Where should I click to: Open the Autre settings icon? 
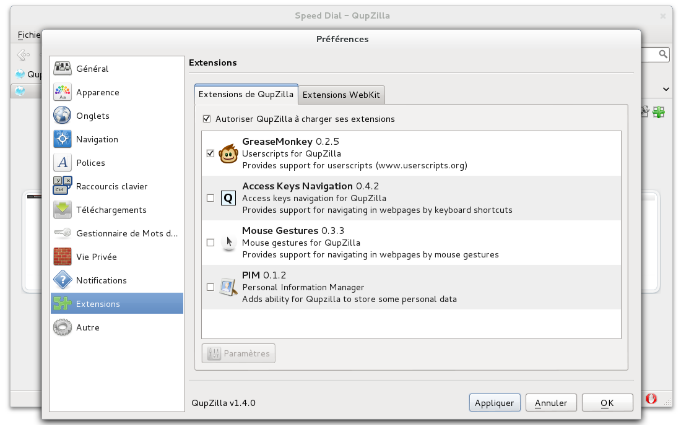63,327
